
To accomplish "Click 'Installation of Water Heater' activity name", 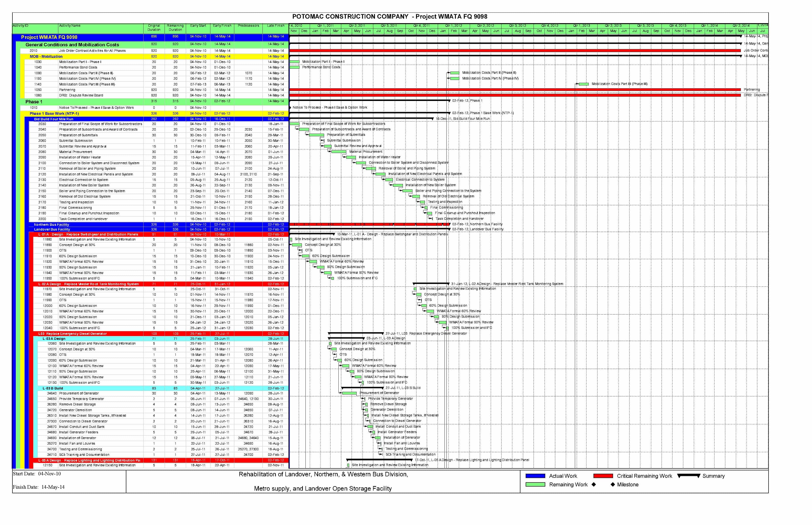I will pyautogui.click(x=80, y=157).
